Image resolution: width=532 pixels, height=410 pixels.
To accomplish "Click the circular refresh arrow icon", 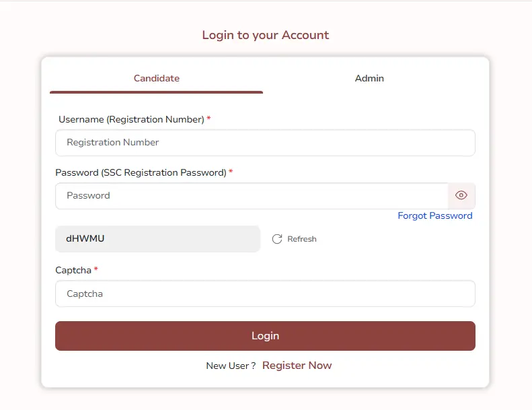I will [277, 239].
